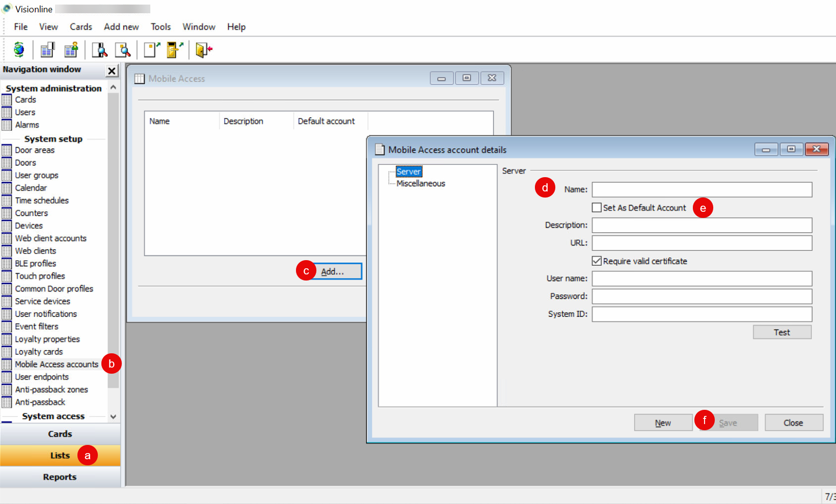
Task: Collapse the System administration section arrow
Action: pyautogui.click(x=113, y=87)
